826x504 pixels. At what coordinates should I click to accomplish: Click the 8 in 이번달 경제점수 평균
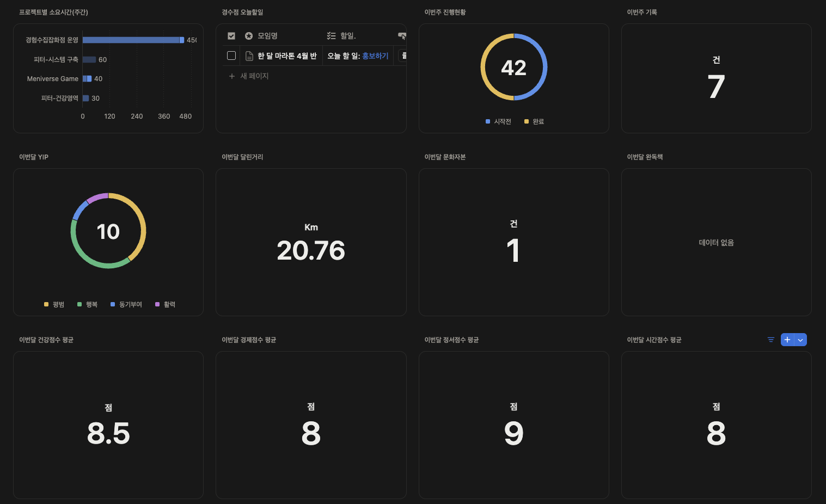pos(311,434)
